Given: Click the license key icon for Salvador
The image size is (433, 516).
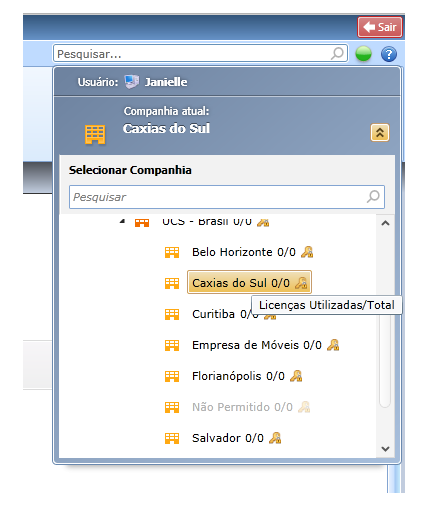Looking at the screenshot, I should (x=275, y=438).
